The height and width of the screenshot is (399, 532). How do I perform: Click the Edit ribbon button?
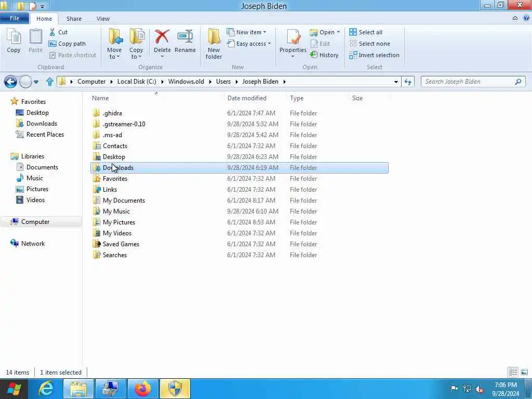tap(320, 44)
